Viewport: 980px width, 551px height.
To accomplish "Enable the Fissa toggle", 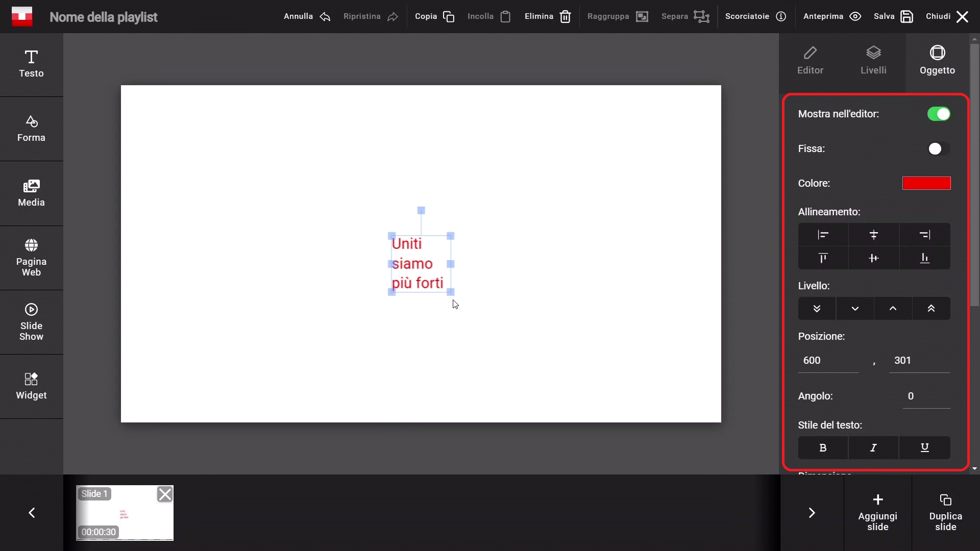I will pyautogui.click(x=939, y=148).
